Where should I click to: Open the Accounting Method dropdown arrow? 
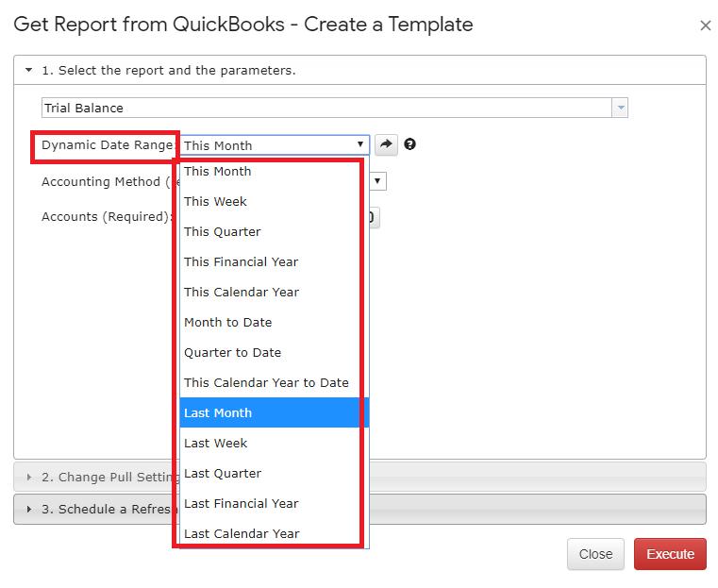[x=377, y=181]
